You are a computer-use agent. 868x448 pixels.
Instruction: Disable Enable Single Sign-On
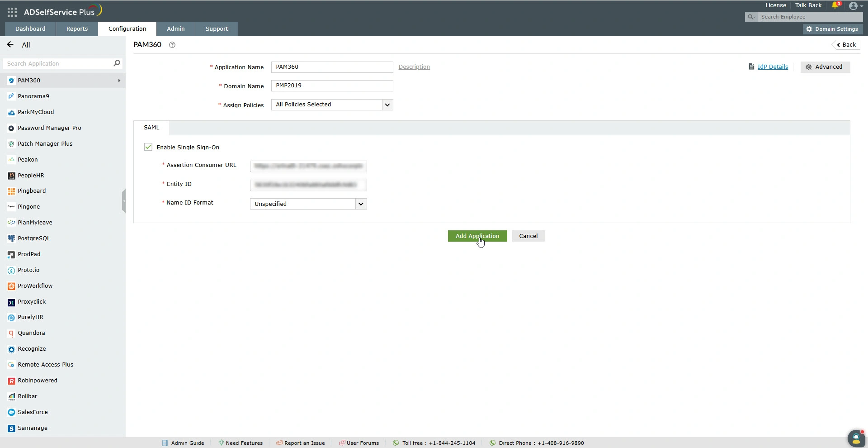148,147
